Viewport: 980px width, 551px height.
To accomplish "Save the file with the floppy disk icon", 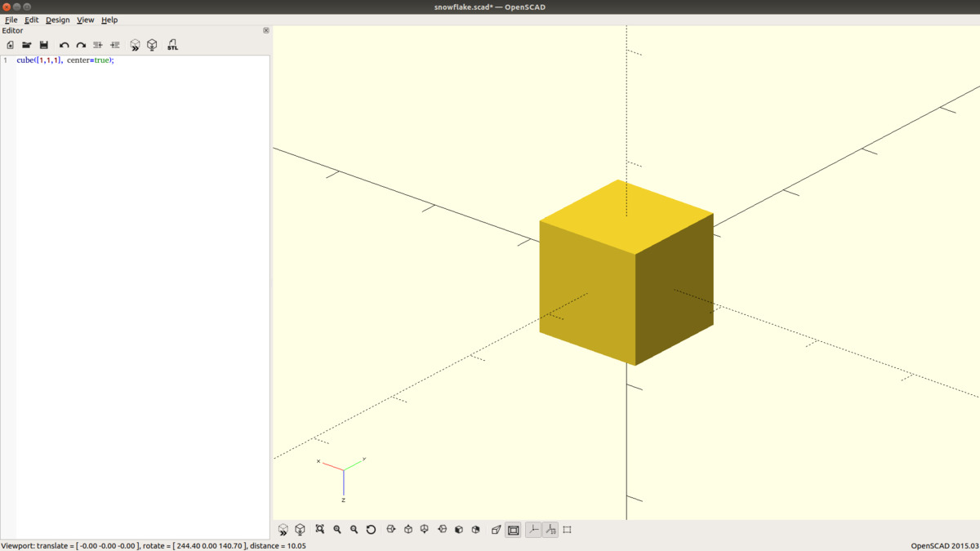I will (44, 45).
